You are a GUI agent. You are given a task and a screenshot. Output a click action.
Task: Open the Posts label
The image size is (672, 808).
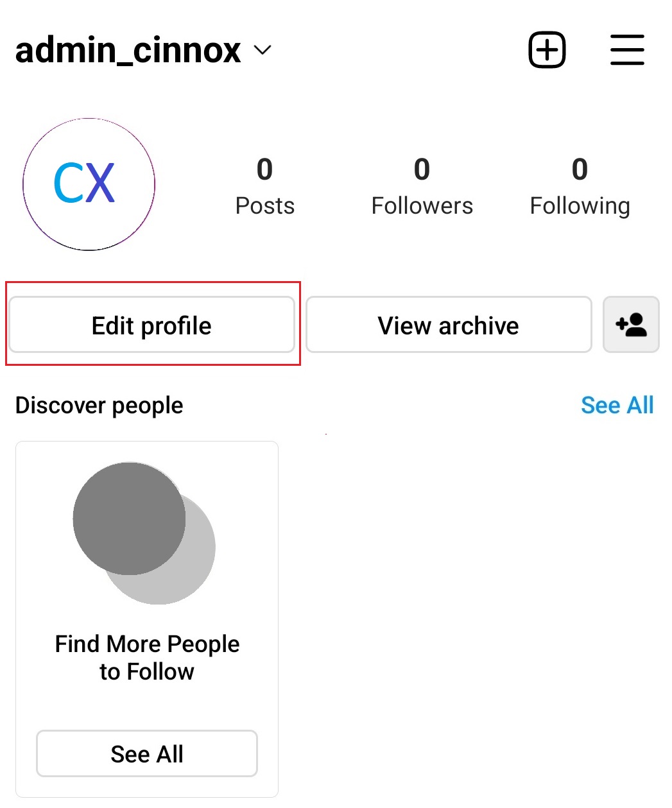tap(264, 206)
